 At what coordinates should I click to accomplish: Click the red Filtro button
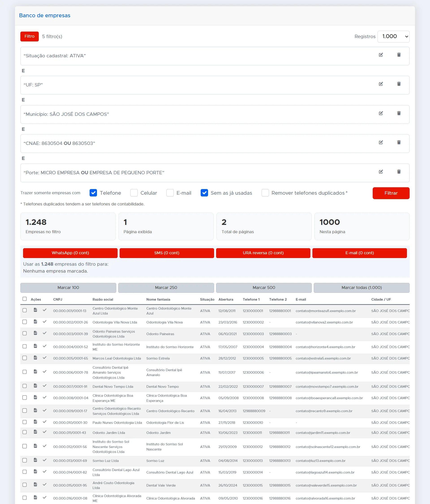coord(29,37)
